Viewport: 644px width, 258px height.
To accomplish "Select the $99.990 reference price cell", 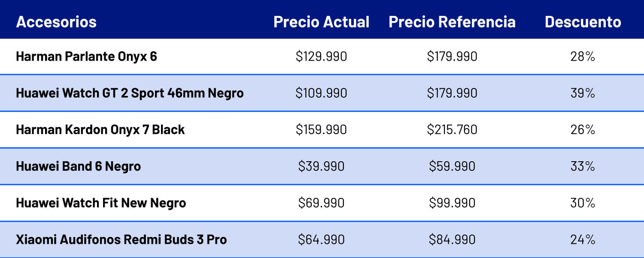I will (452, 203).
